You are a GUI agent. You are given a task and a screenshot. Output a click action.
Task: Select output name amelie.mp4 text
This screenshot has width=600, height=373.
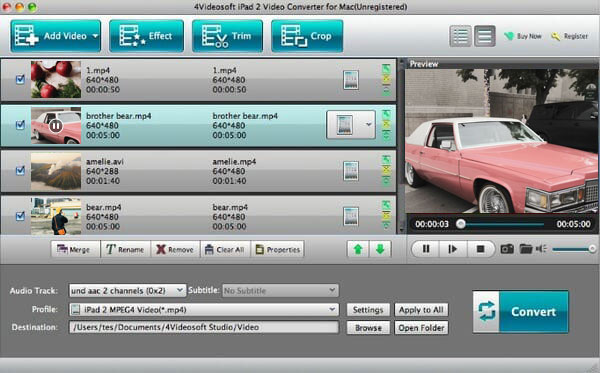[234, 162]
